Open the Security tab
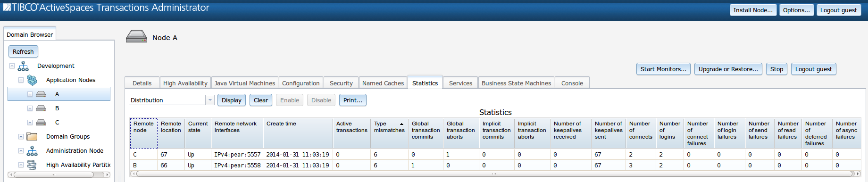 click(341, 83)
